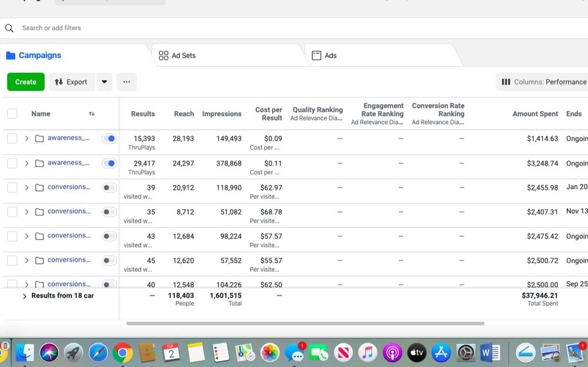
Task: Click the Name column sort arrows
Action: click(91, 114)
